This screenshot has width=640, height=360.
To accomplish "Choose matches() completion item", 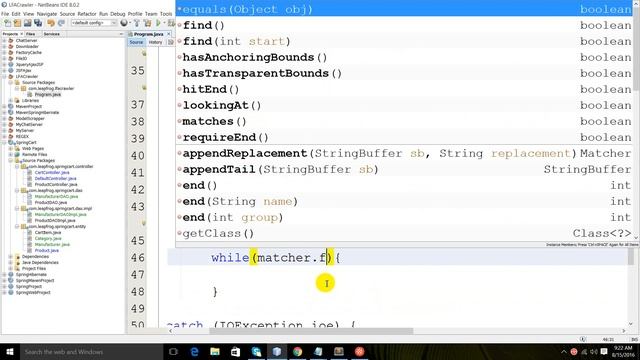I will 404,121.
